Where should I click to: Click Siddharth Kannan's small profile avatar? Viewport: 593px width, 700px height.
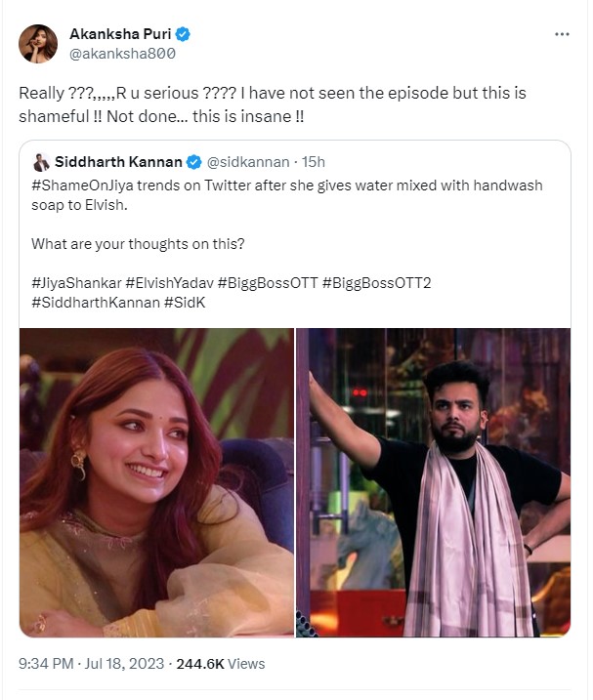coord(41,162)
